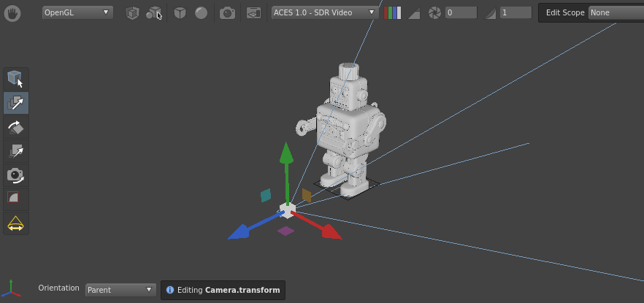Click the teal plane translate handle
The width and height of the screenshot is (644, 303).
[266, 195]
